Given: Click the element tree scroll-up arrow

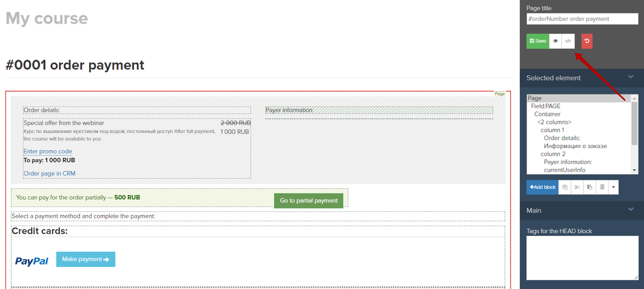Looking at the screenshot, I should tap(634, 98).
